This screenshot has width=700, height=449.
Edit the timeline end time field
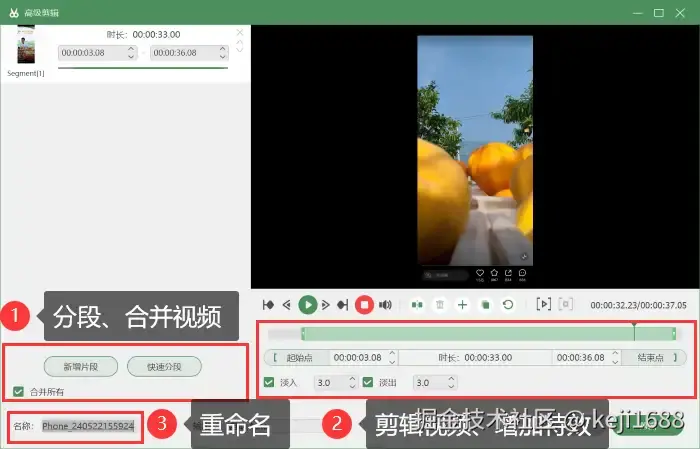pos(581,358)
